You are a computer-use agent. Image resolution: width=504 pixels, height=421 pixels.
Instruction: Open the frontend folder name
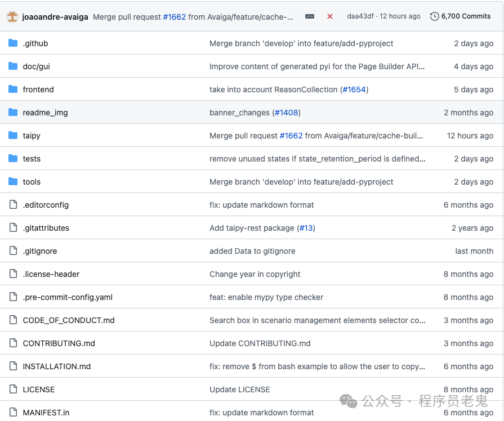tap(38, 89)
